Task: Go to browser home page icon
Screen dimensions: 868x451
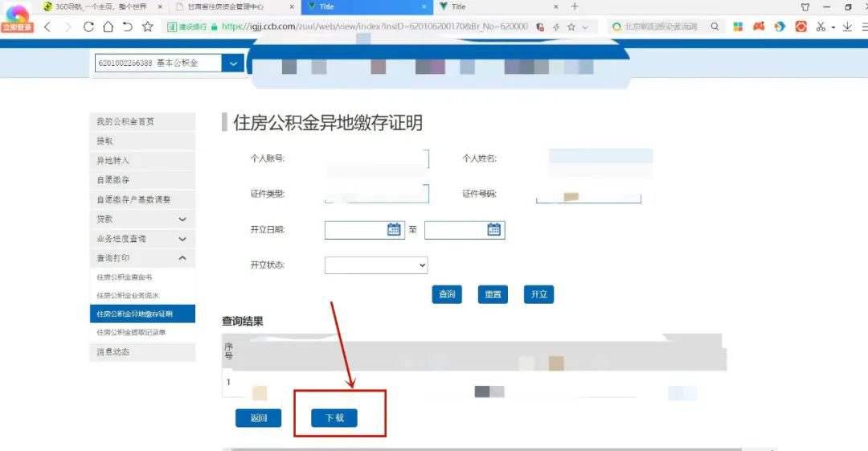Action: tap(108, 27)
